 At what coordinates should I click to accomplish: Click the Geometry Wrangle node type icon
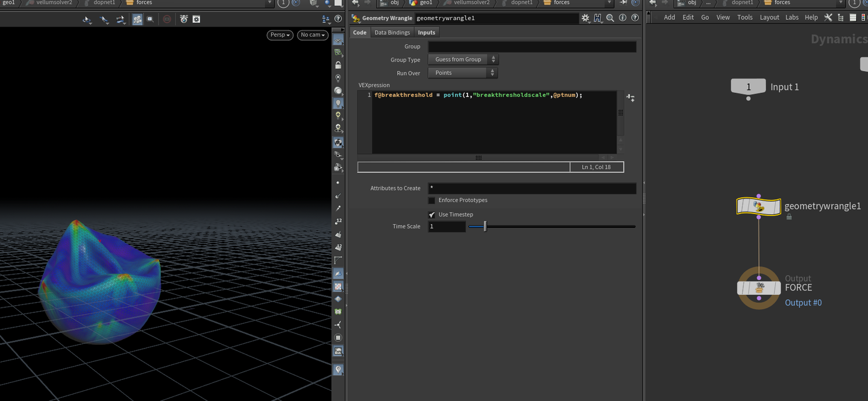click(x=356, y=18)
